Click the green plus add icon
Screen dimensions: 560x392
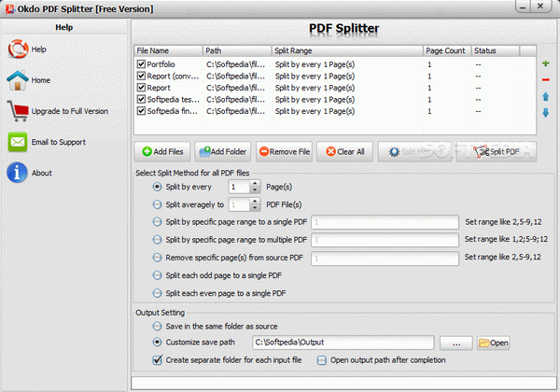pyautogui.click(x=545, y=63)
